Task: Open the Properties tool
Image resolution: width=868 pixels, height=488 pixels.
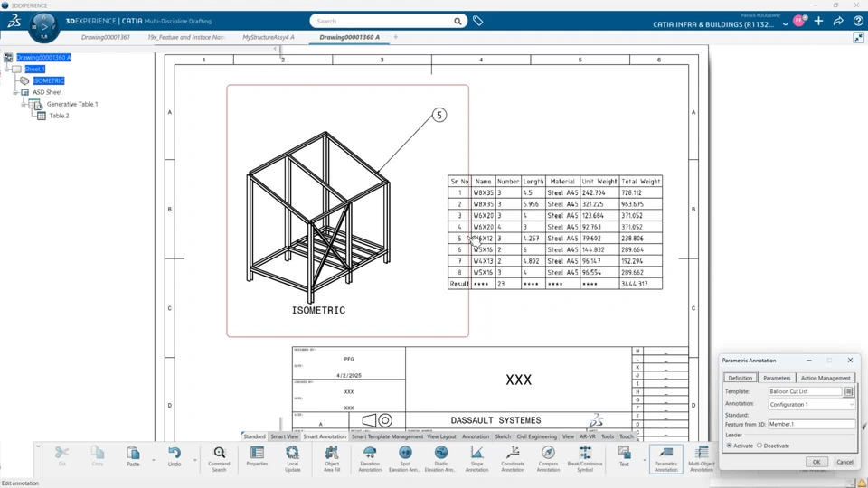Action: pos(257,453)
